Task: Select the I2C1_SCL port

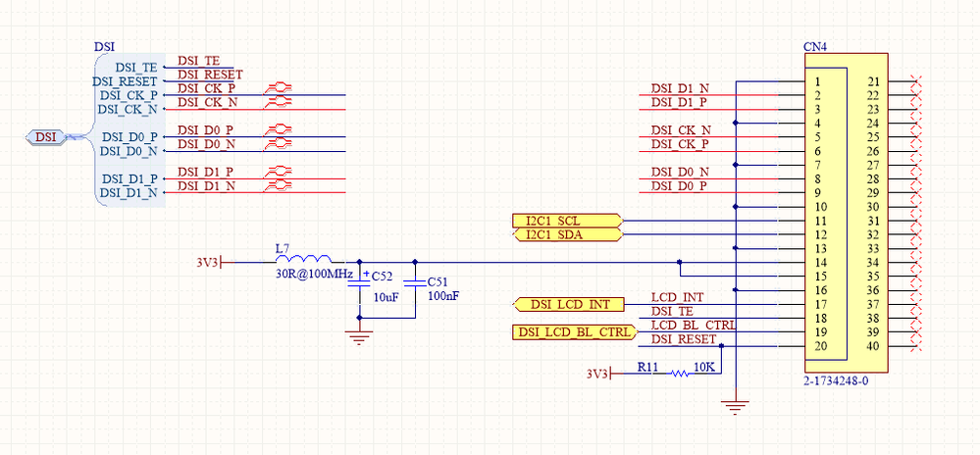Action: pos(568,220)
